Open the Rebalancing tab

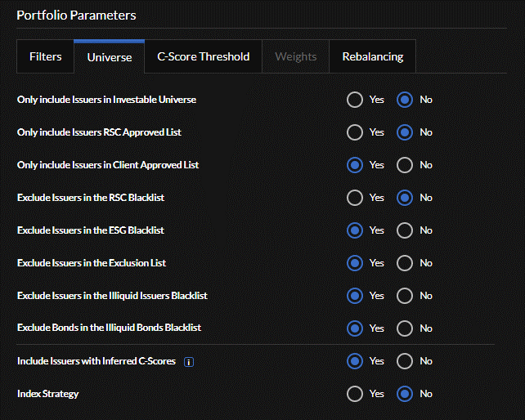click(x=372, y=57)
